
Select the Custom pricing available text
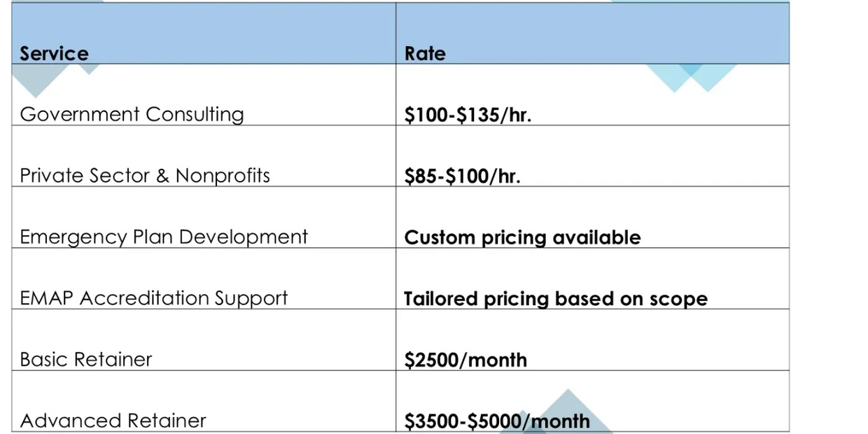click(522, 237)
